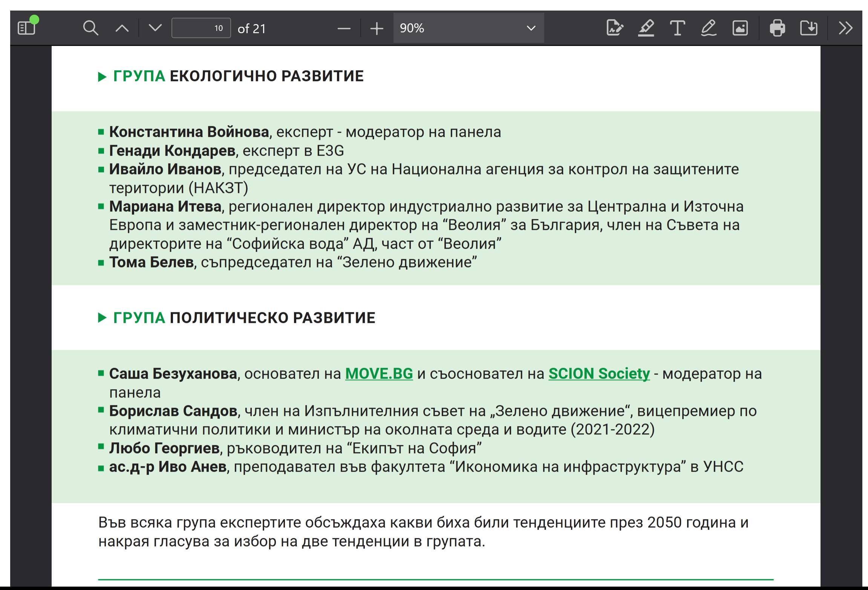Click the ГРУПА ПОЛИТИЧЕСКО РАЗВИТИЕ heading
Image resolution: width=868 pixels, height=590 pixels.
pos(244,318)
